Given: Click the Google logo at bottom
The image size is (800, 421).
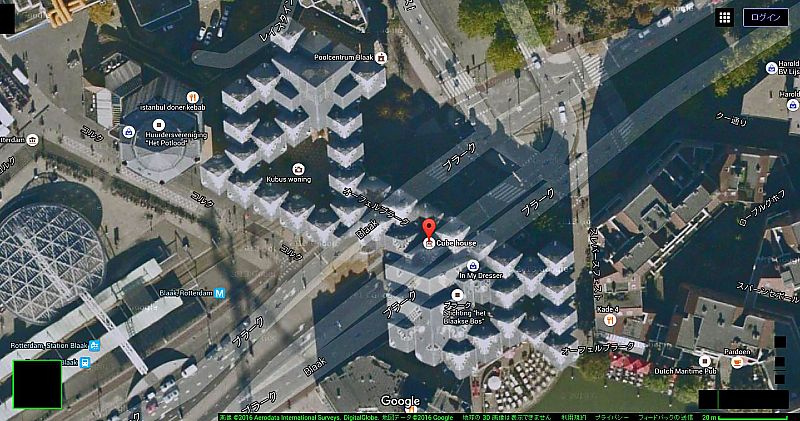Looking at the screenshot, I should (400, 402).
